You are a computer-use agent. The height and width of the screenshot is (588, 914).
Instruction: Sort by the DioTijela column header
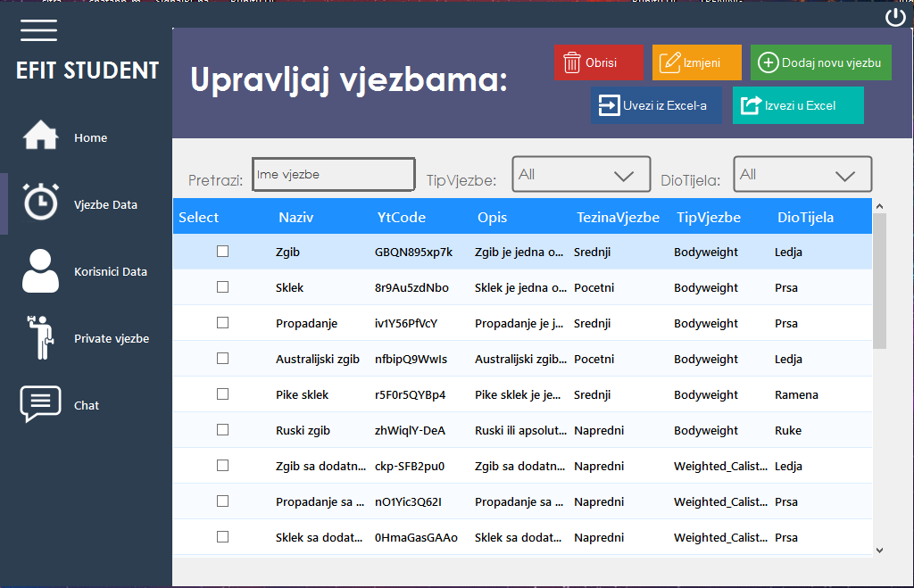tap(805, 218)
